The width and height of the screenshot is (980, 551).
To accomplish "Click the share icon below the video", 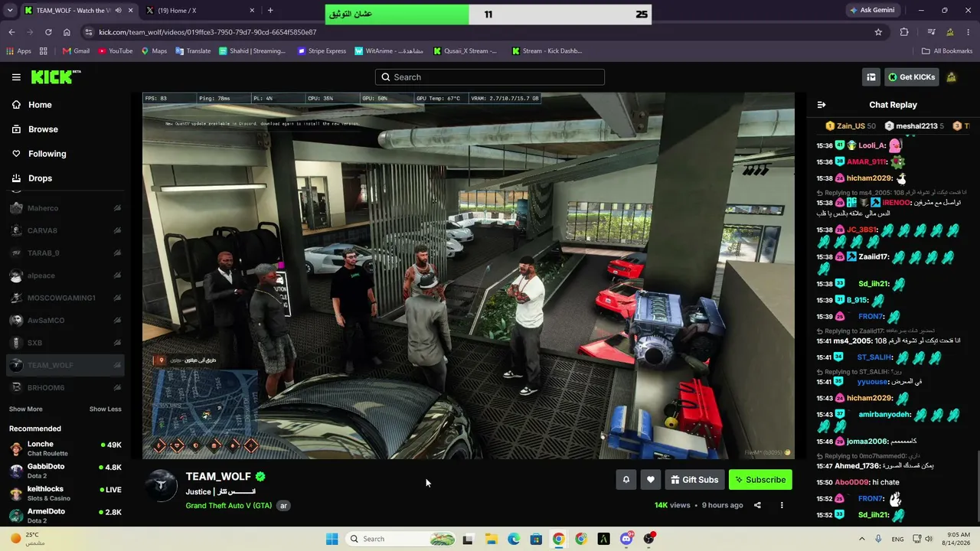I will pyautogui.click(x=757, y=505).
